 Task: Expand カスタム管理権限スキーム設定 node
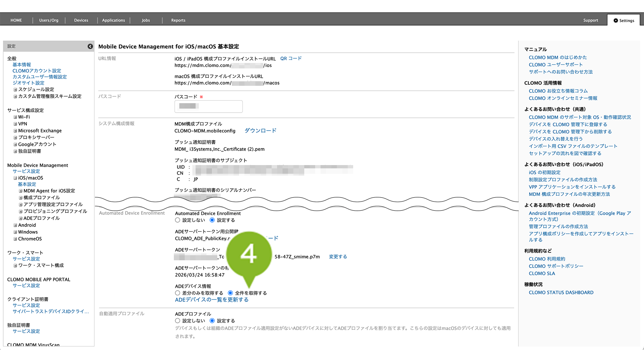tap(15, 96)
